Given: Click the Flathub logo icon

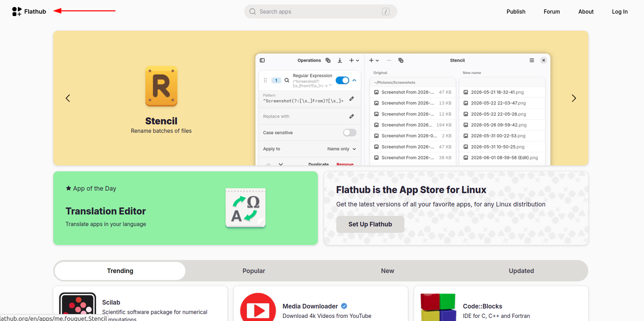Looking at the screenshot, I should coord(17,12).
